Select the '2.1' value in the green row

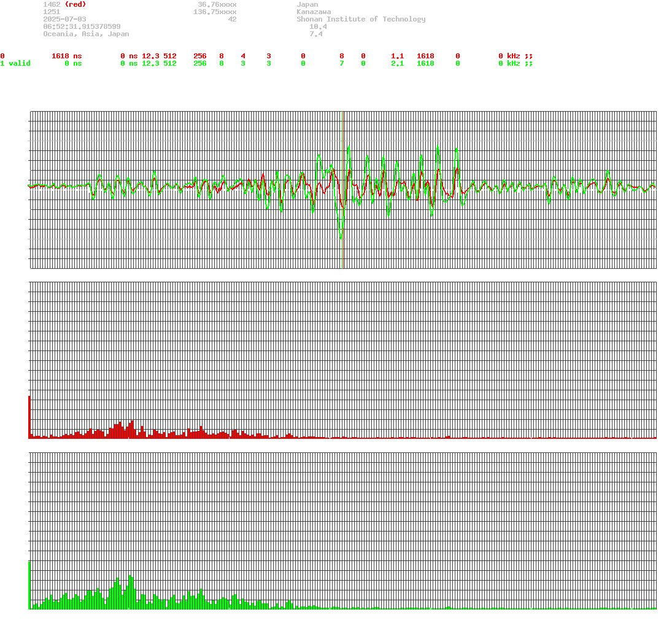click(x=397, y=63)
